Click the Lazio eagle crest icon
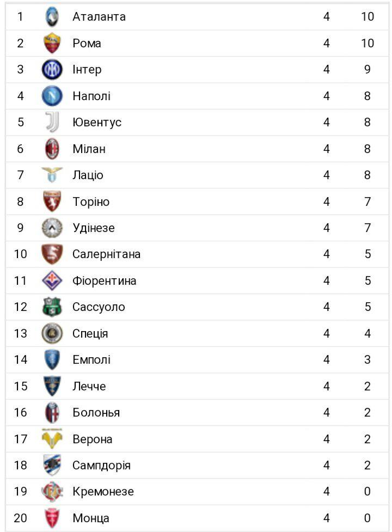This screenshot has width=392, height=532. point(52,175)
